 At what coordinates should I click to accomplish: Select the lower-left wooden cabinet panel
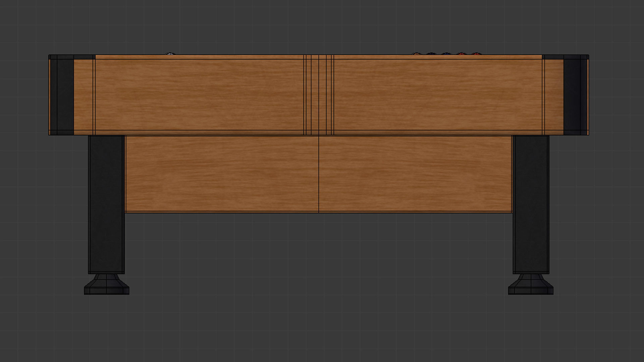click(222, 174)
